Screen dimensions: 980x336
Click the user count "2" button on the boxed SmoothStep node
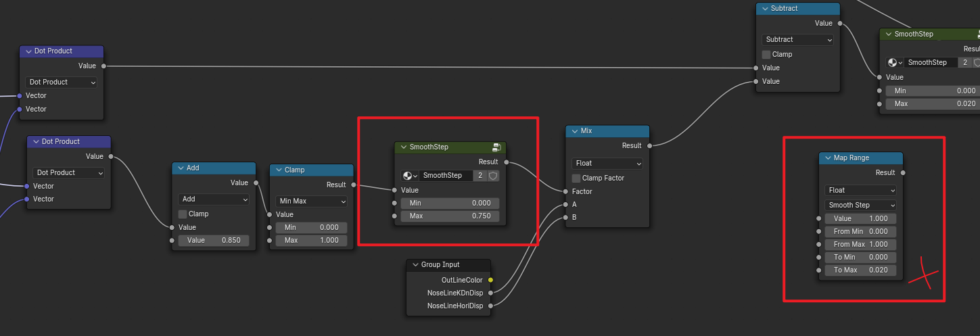[480, 176]
